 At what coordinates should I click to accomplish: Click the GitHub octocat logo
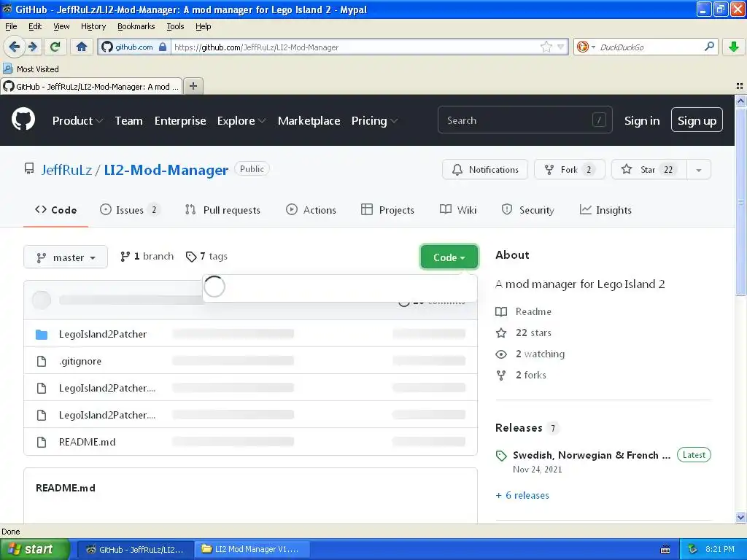pos(23,120)
